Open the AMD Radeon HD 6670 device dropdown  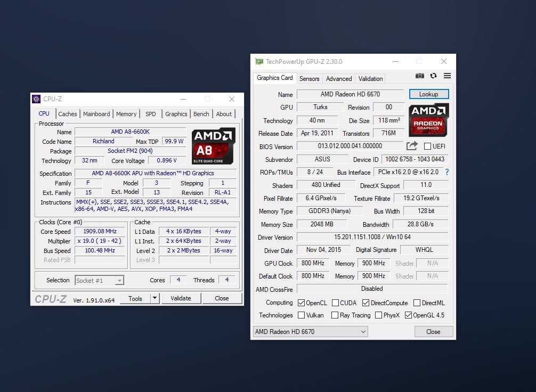tap(311, 331)
